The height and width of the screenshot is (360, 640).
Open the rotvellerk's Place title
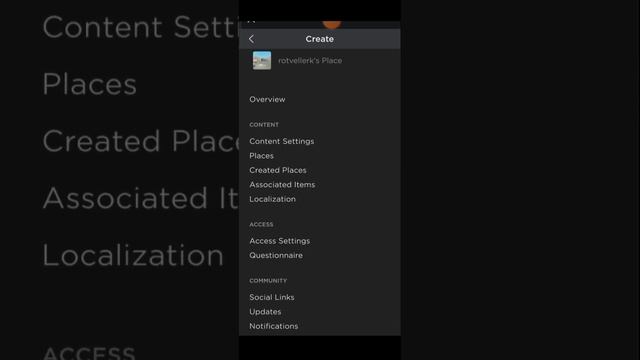(x=310, y=60)
